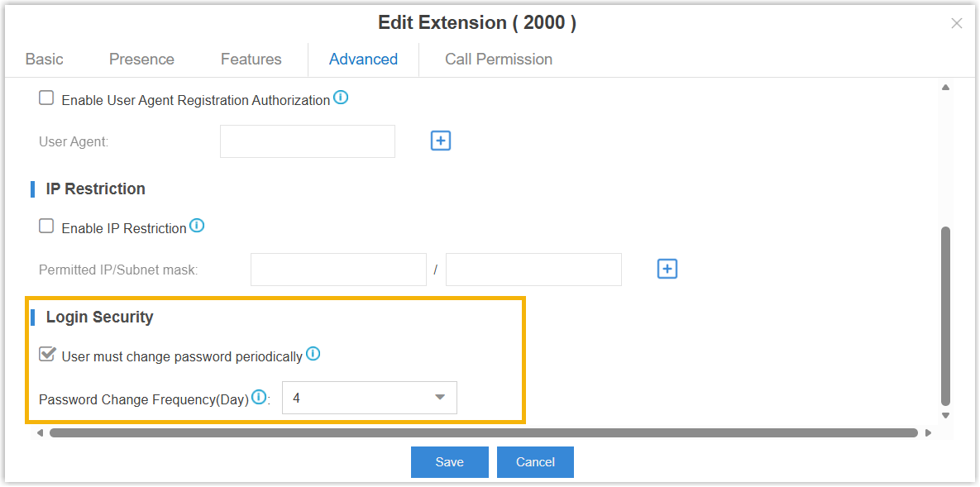Add another User Agent entry with plus icon
Image resolution: width=980 pixels, height=487 pixels.
pyautogui.click(x=441, y=141)
